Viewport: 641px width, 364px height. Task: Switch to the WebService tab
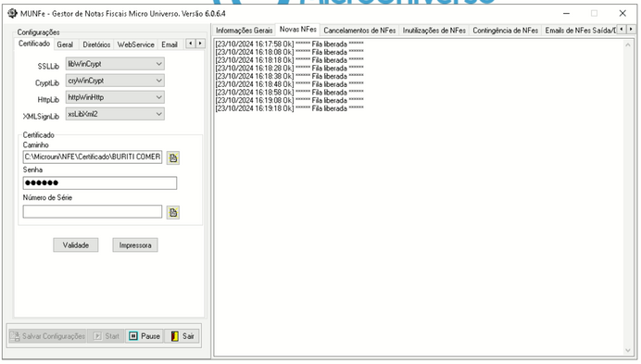click(136, 44)
